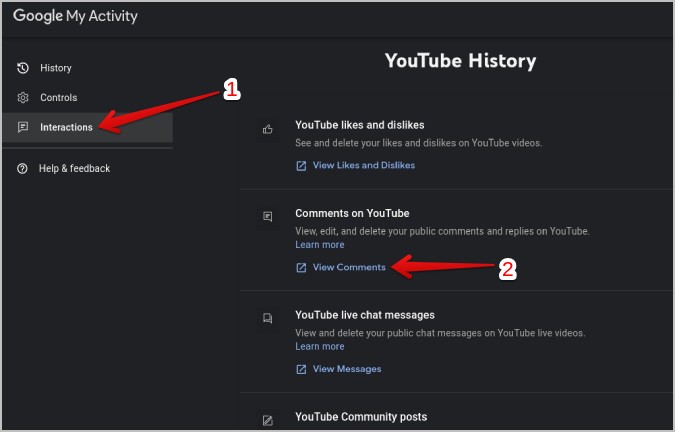Click external-link icon next to View Messages
This screenshot has height=432, width=675.
pos(301,369)
